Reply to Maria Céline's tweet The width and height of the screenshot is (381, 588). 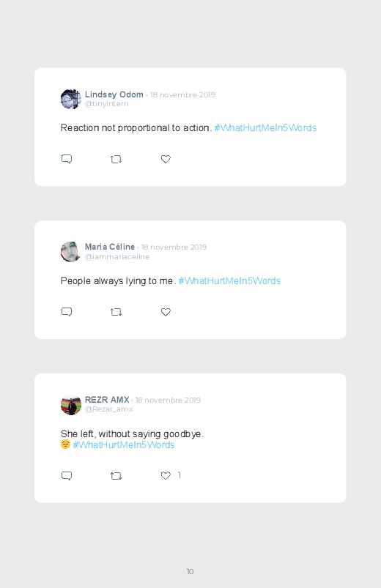pos(67,312)
